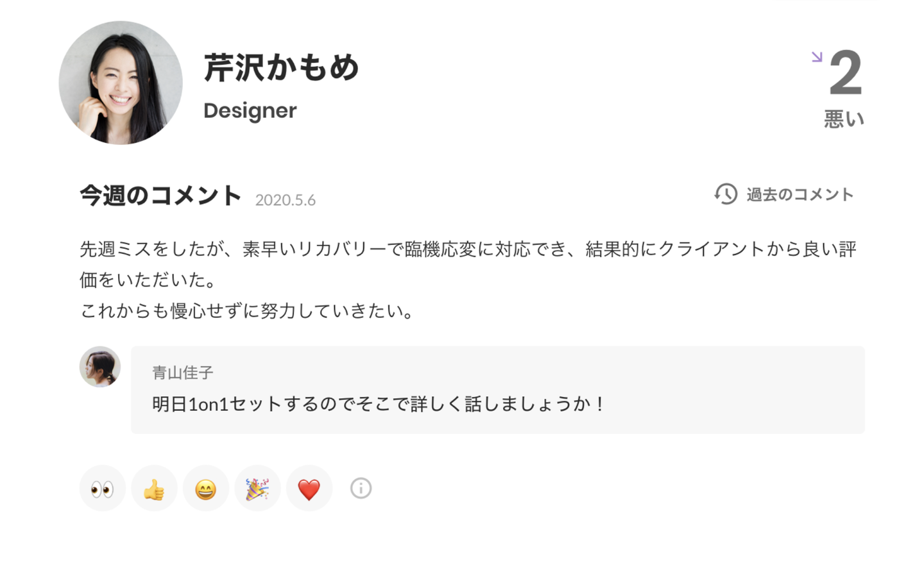
Task: Click the name 芹沢かもめ
Action: point(281,68)
